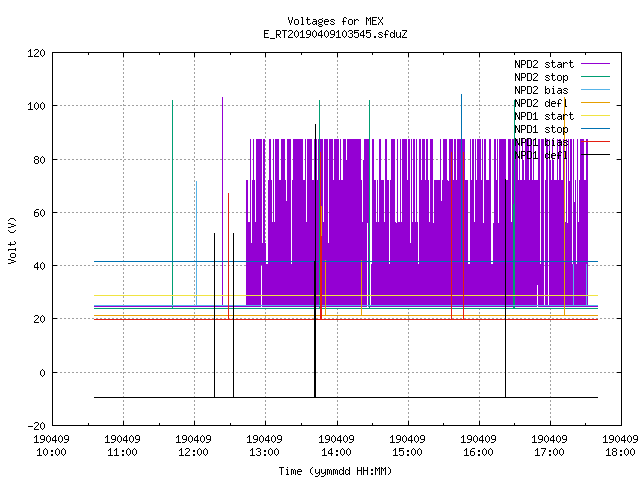Click the "NPD1 bias" legend label
640x480 pixels.
click(541, 142)
